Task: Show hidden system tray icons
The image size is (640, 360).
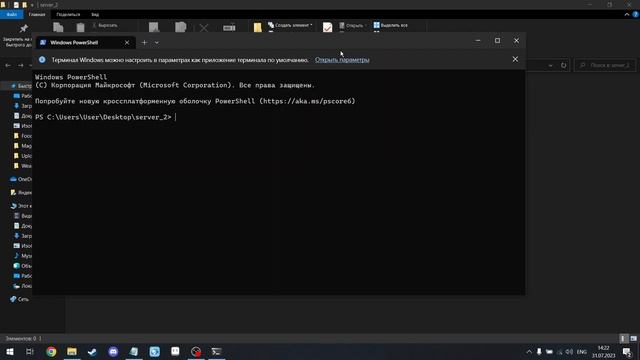Action: pos(529,351)
